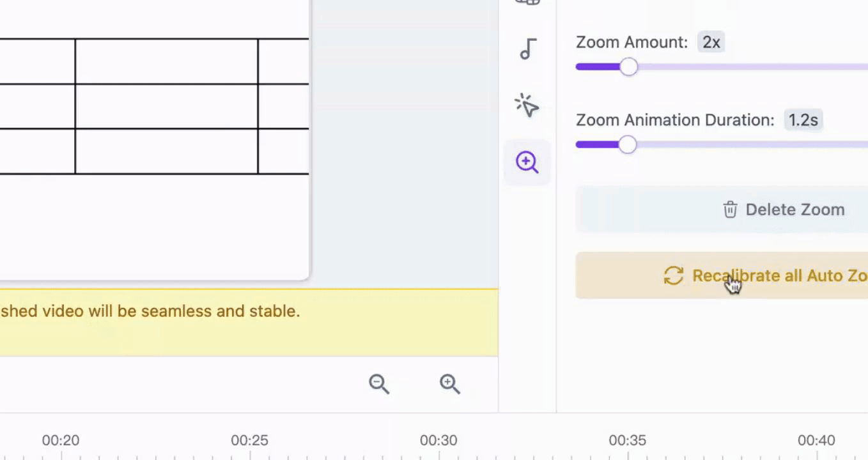868x460 pixels.
Task: Open the music note audio panel
Action: 527,49
